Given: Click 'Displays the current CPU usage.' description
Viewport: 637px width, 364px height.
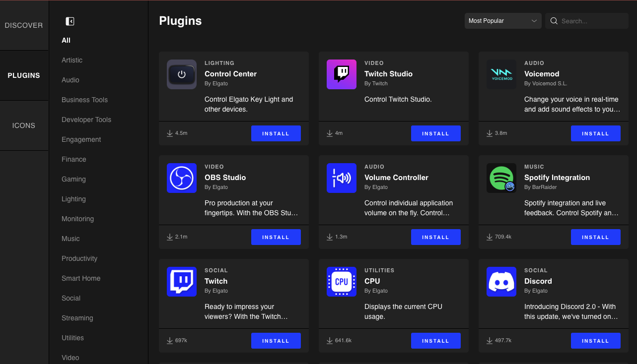Looking at the screenshot, I should click(403, 311).
